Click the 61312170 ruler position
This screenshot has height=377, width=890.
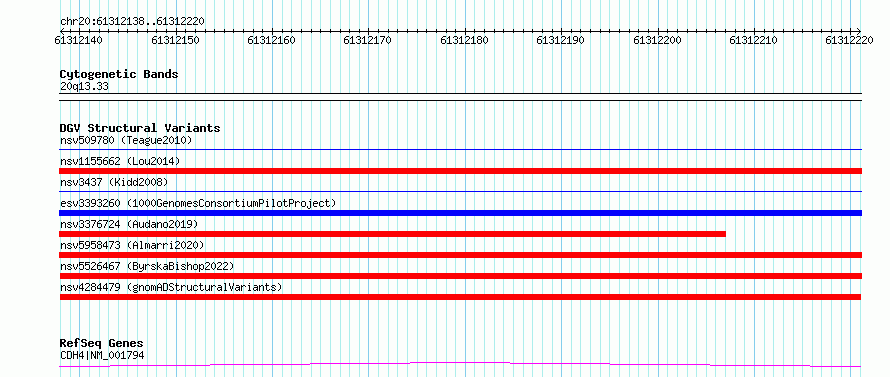click(x=368, y=40)
